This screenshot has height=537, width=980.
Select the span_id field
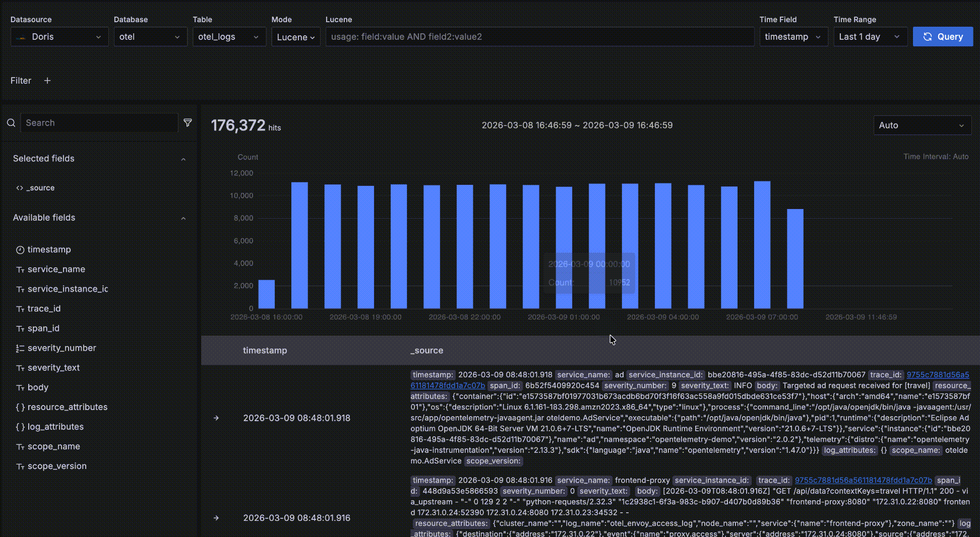[43, 328]
